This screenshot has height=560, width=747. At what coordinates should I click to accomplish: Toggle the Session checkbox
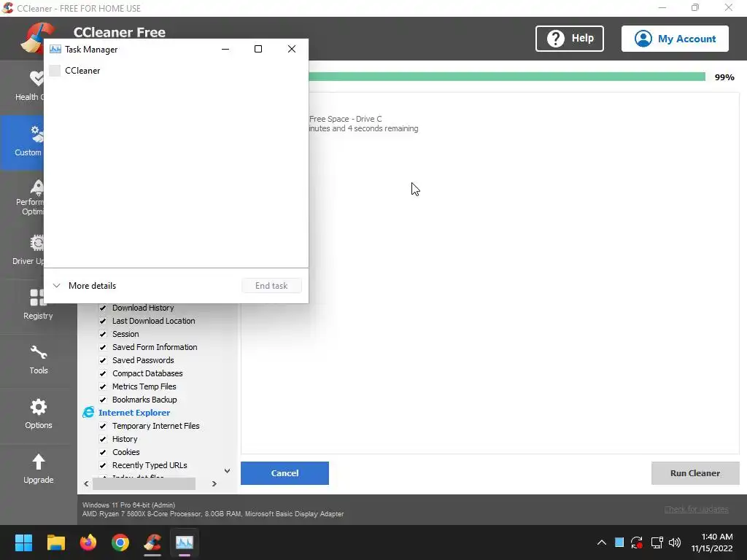click(103, 334)
